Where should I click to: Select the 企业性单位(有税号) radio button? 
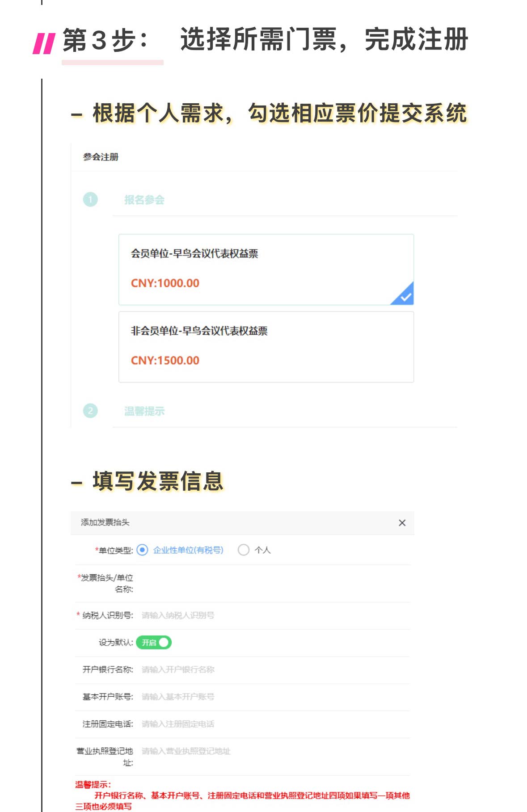pos(142,550)
